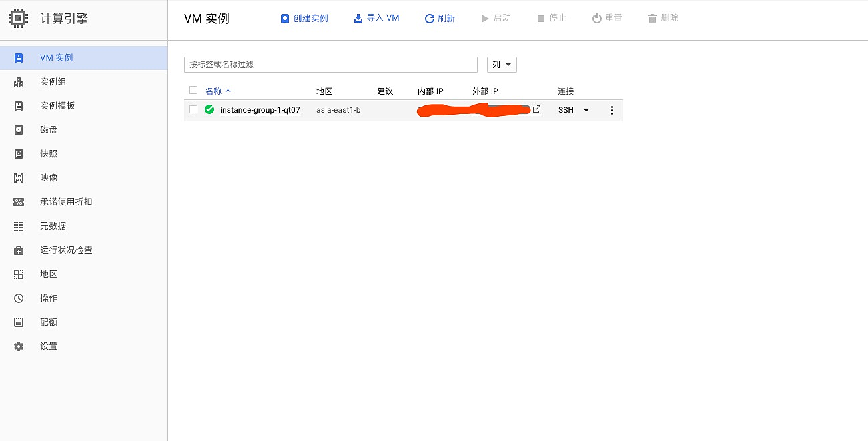Click the 承诺使用折扣 percent icon

click(19, 202)
